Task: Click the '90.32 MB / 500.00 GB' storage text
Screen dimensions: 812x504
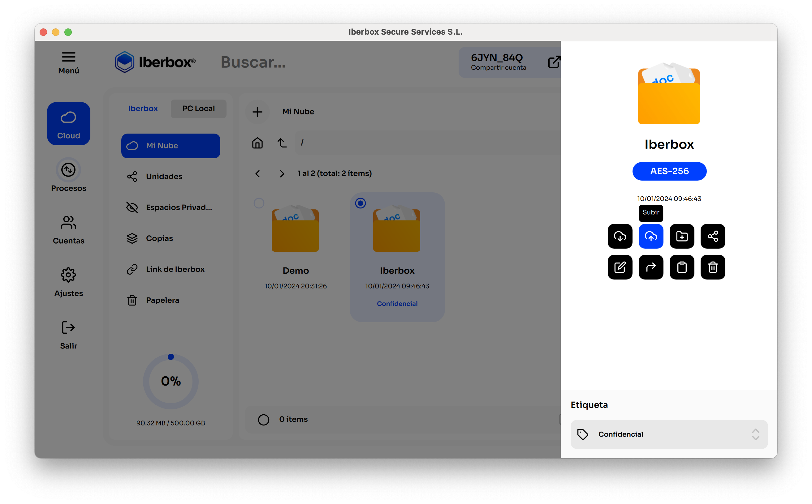Action: tap(171, 423)
